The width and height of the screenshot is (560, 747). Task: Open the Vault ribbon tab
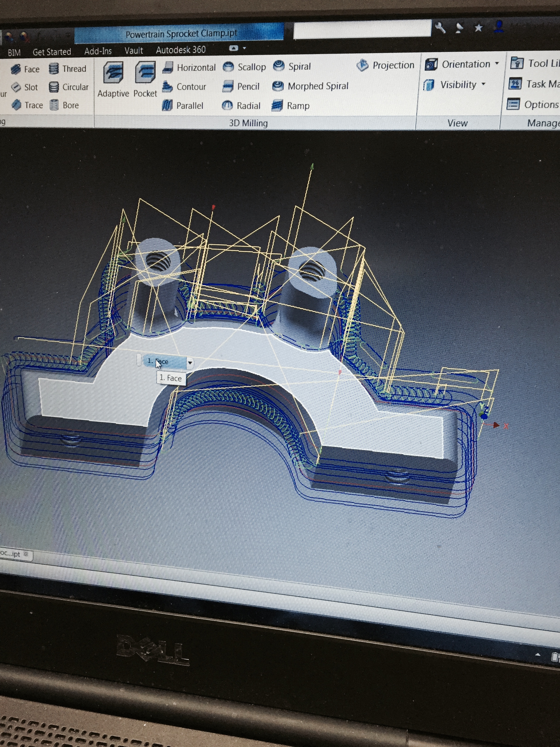tap(134, 51)
